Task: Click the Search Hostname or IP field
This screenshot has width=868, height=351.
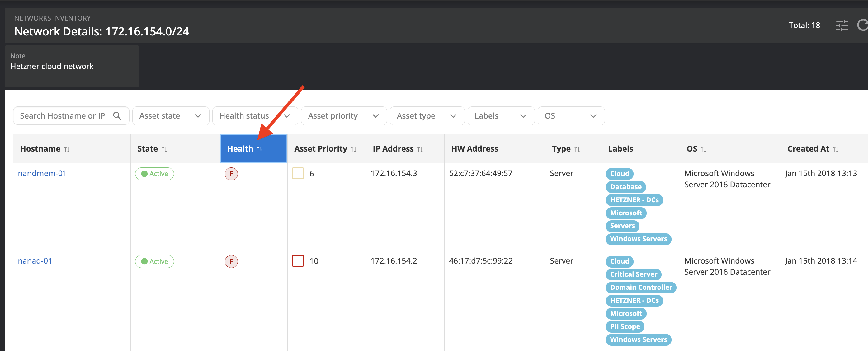Action: (63, 116)
